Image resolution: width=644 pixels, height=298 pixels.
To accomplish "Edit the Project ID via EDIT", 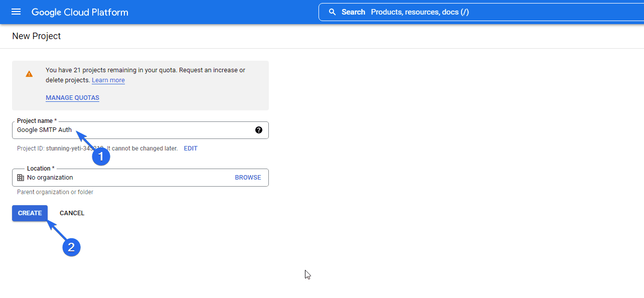I will 191,148.
